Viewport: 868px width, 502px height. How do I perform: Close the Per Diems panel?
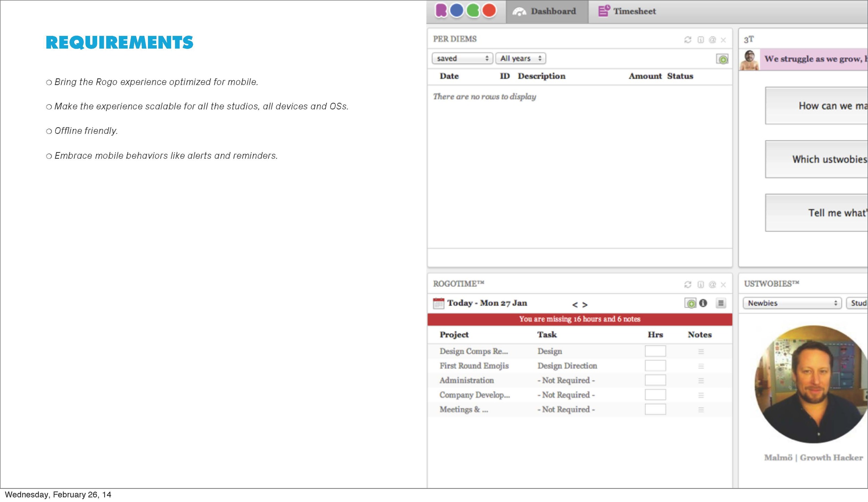point(723,40)
